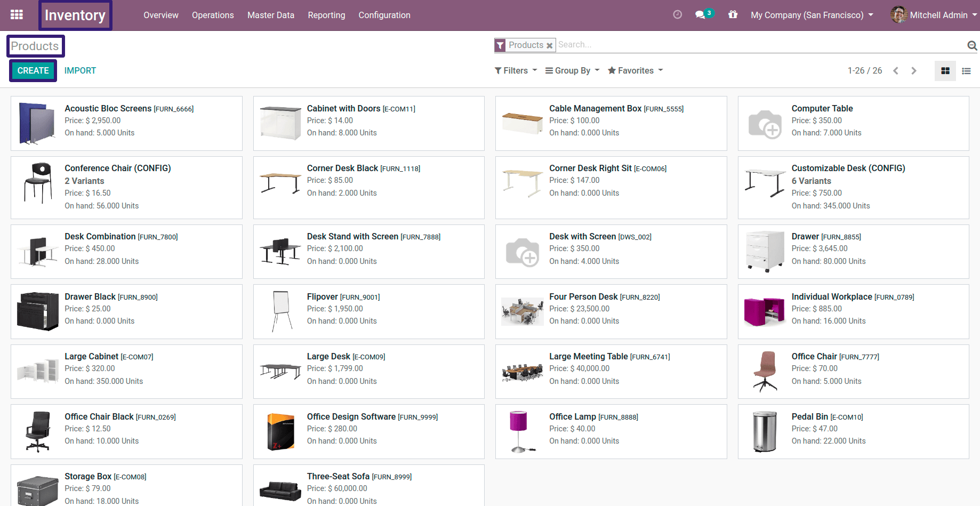Open the Group By dropdown

[x=572, y=70]
